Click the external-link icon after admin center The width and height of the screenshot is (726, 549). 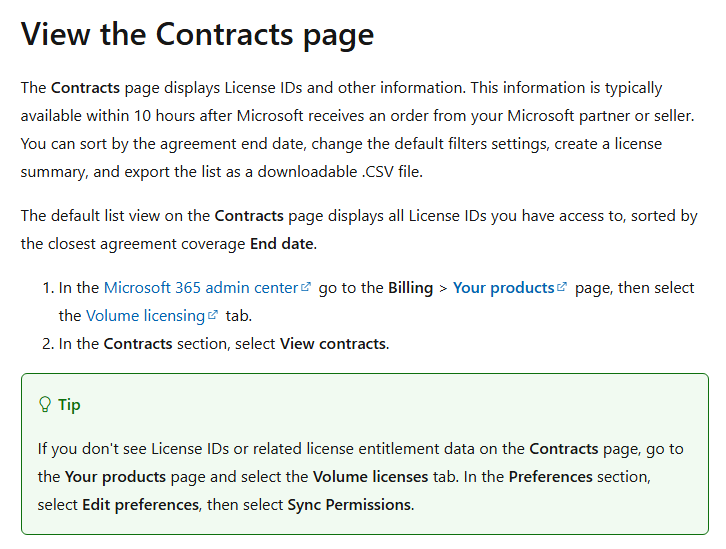click(x=306, y=287)
